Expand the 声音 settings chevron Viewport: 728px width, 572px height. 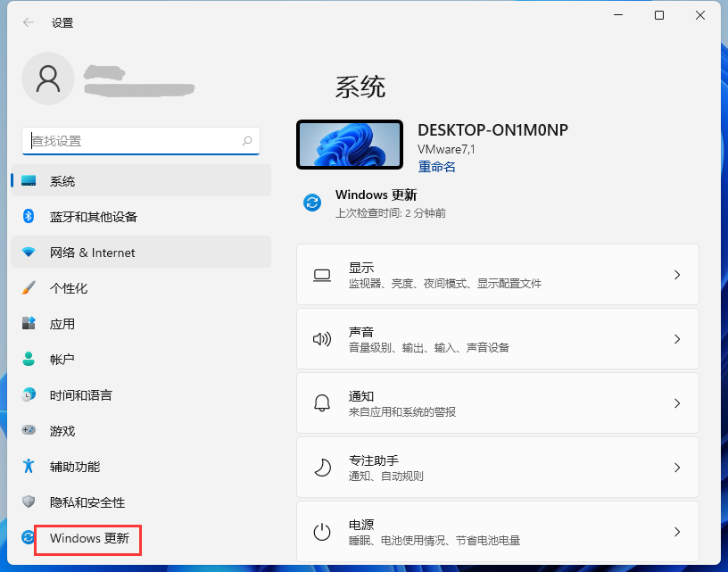click(x=676, y=341)
